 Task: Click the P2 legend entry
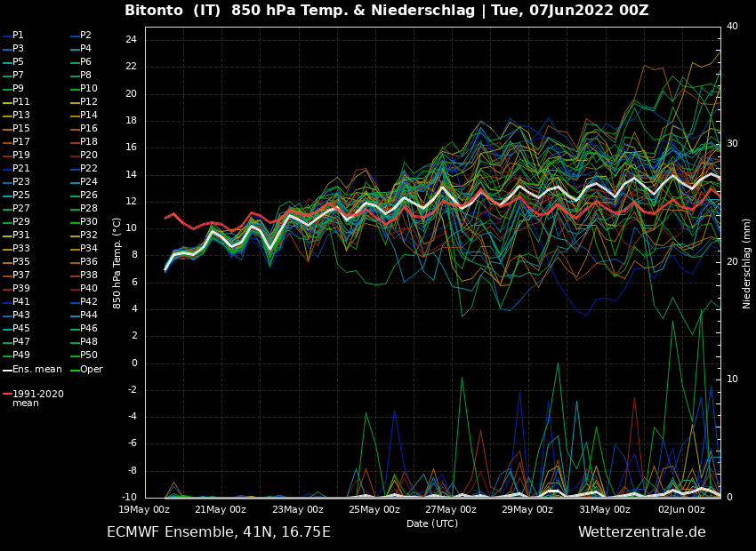[81, 36]
